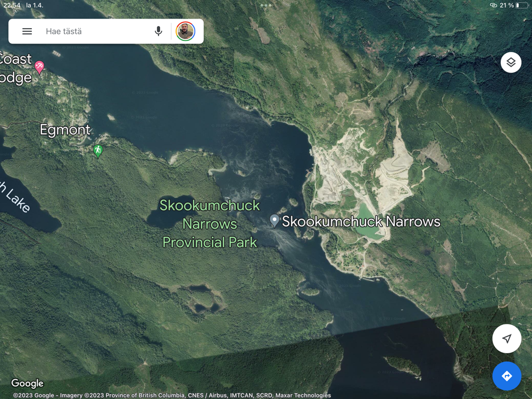The width and height of the screenshot is (532, 399).
Task: Click the Google logo on the map
Action: pyautogui.click(x=27, y=383)
